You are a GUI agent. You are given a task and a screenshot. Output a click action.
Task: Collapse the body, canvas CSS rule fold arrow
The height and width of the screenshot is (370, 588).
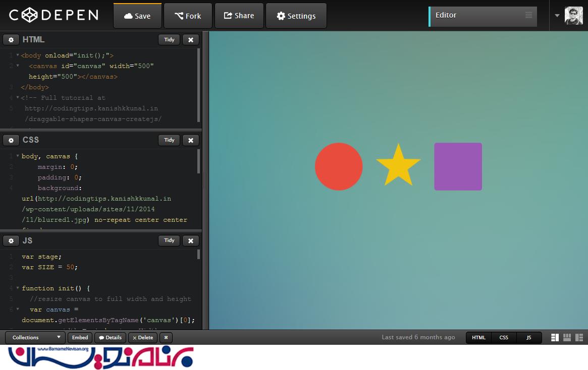pos(18,156)
